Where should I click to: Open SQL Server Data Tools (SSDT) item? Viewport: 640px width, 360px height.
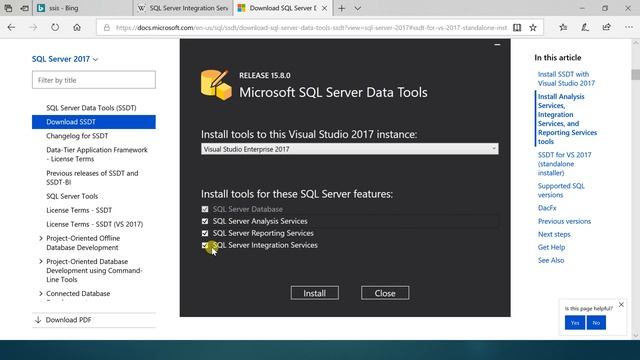[x=91, y=108]
